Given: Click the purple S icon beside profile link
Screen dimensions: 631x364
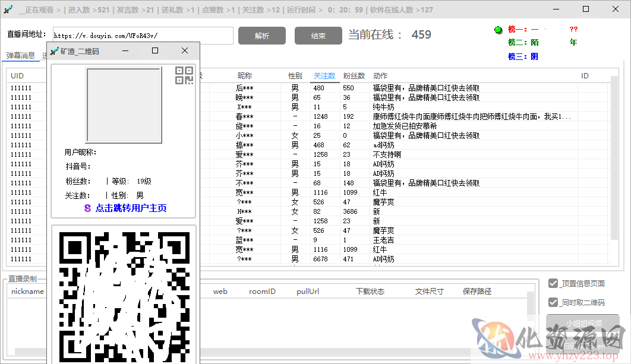Looking at the screenshot, I should click(x=87, y=208).
